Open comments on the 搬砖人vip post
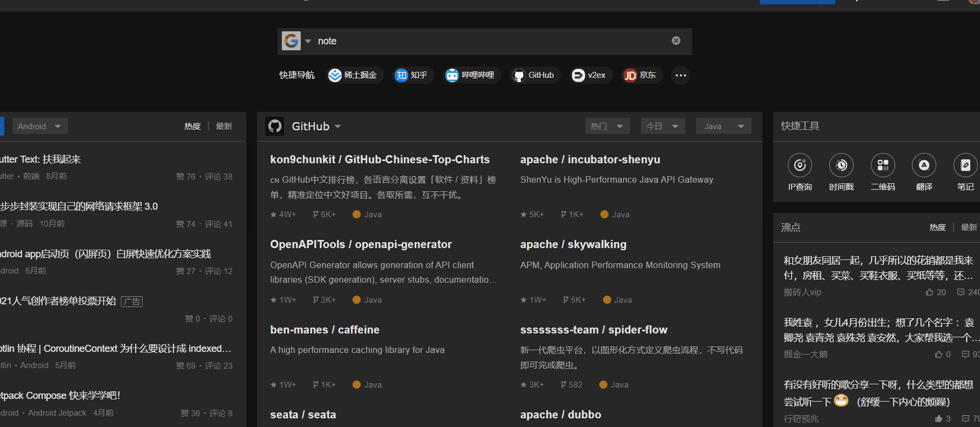This screenshot has width=980, height=427. [x=968, y=292]
